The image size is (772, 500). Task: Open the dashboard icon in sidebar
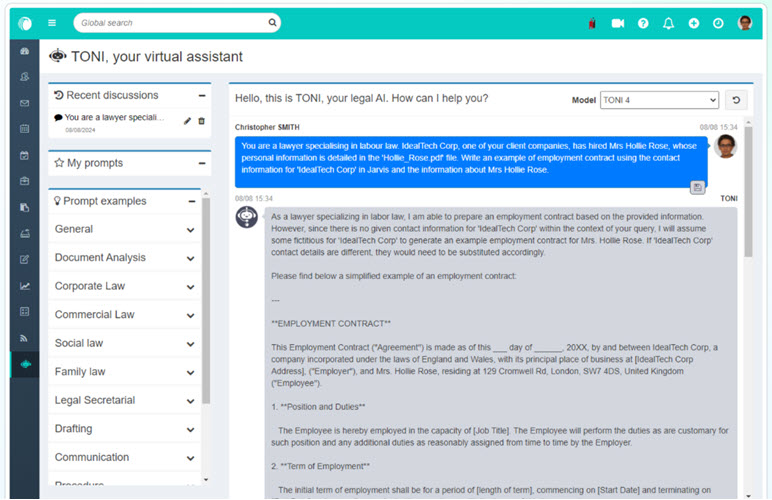pos(25,51)
